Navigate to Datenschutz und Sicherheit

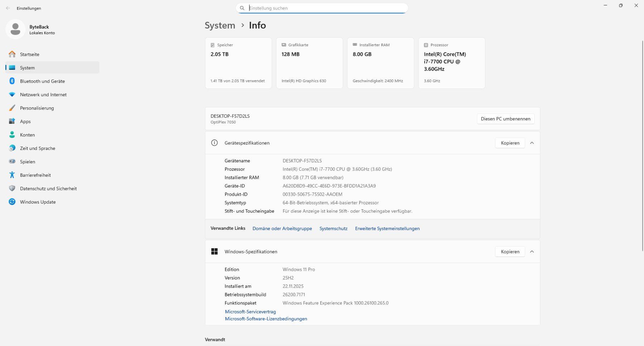52,189
